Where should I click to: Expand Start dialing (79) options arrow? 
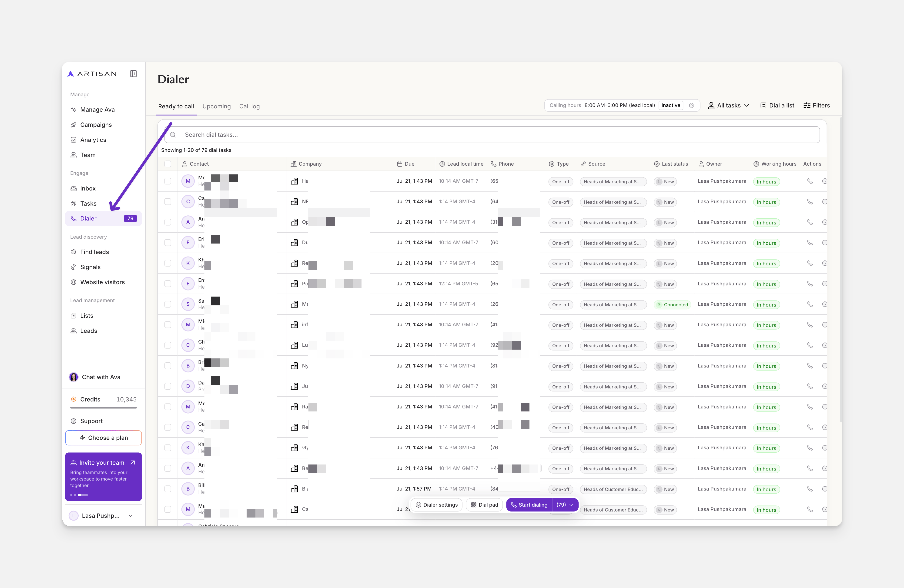tap(571, 505)
